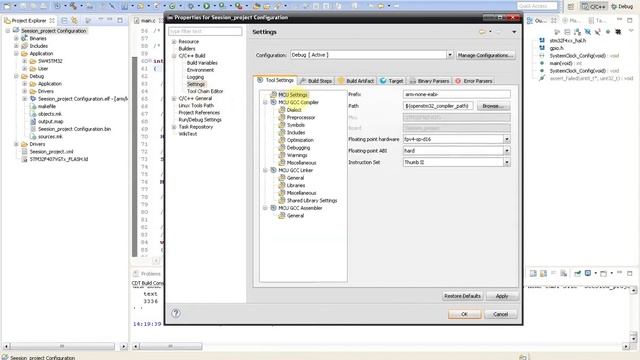
Task: Click the Apply button
Action: (x=502, y=296)
